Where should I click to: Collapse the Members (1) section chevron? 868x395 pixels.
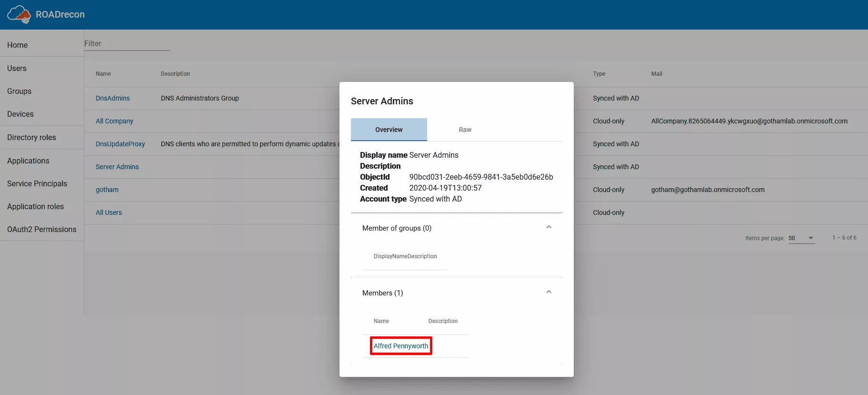(x=549, y=292)
